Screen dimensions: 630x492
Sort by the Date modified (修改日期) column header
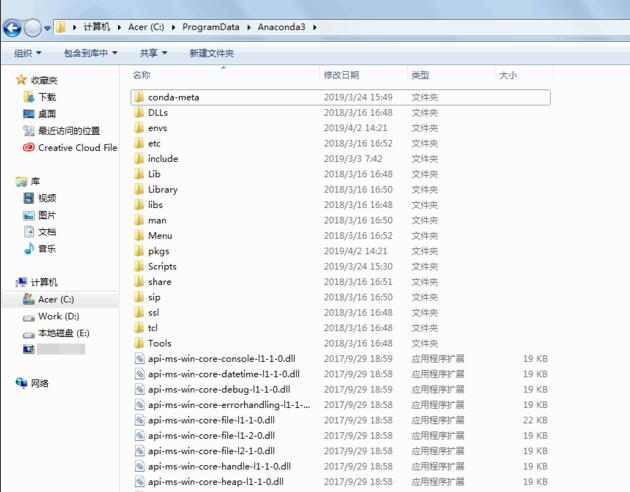(x=341, y=75)
